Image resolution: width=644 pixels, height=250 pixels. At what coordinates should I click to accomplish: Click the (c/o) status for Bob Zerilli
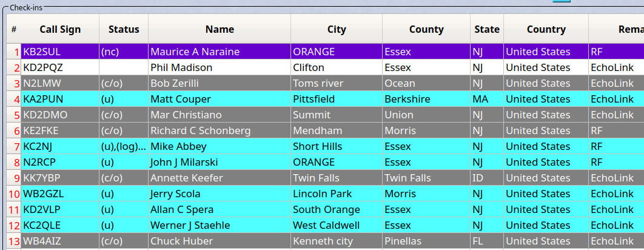[124, 83]
